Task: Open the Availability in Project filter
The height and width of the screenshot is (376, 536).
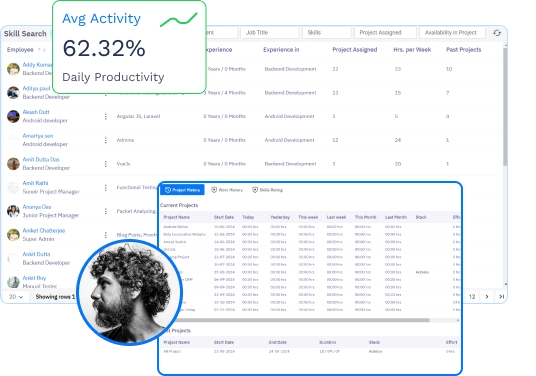Action: tap(452, 33)
